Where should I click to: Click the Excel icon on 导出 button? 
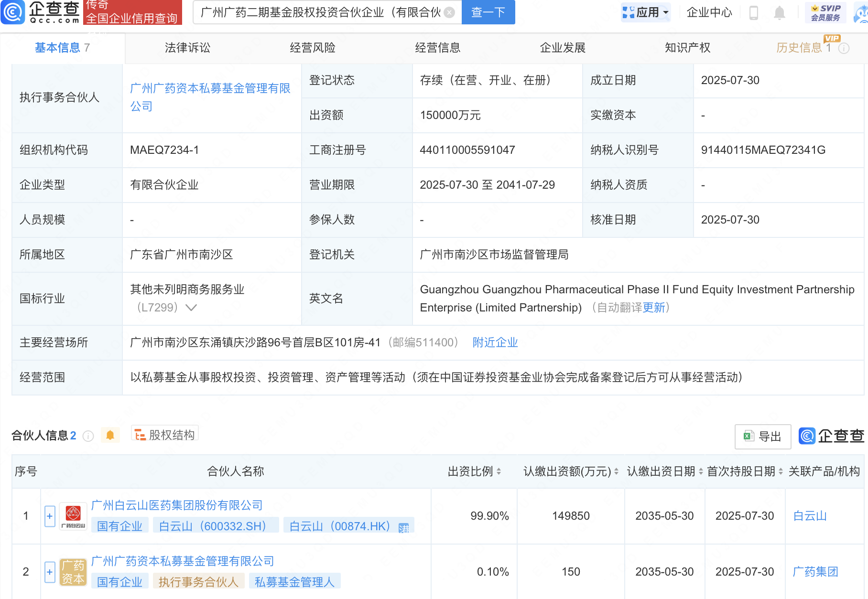[748, 436]
